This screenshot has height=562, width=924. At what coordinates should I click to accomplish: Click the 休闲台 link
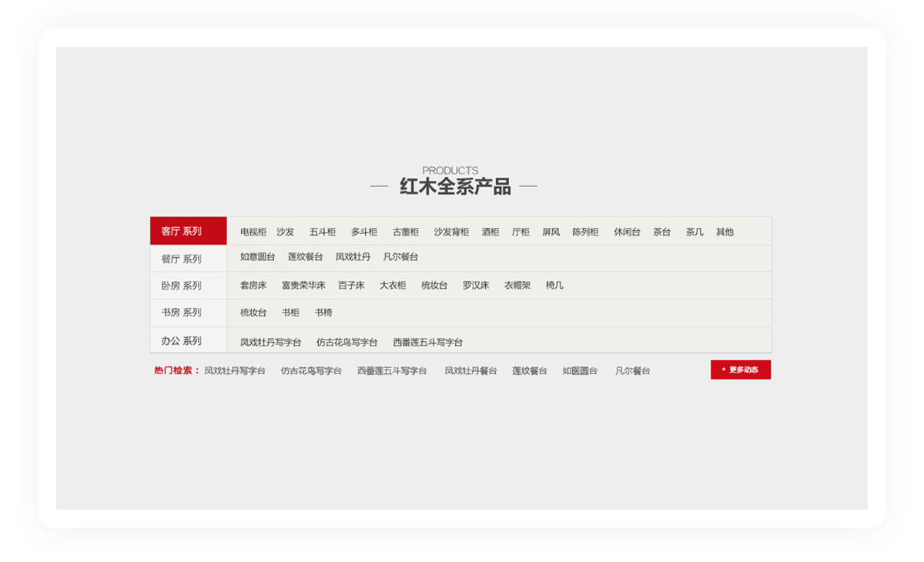(x=627, y=232)
